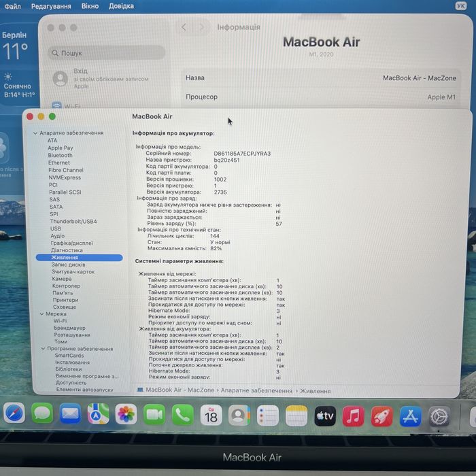Select Графіка/дисплеї in the sidebar

click(x=71, y=243)
